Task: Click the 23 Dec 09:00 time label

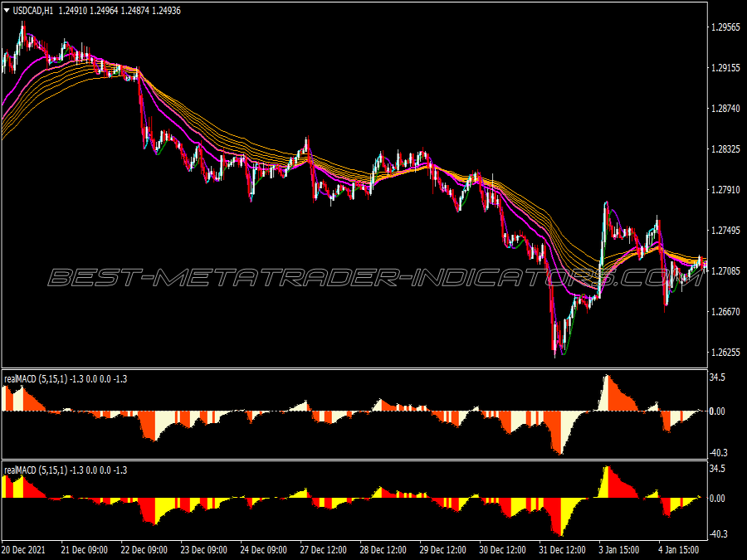Action: 204,550
